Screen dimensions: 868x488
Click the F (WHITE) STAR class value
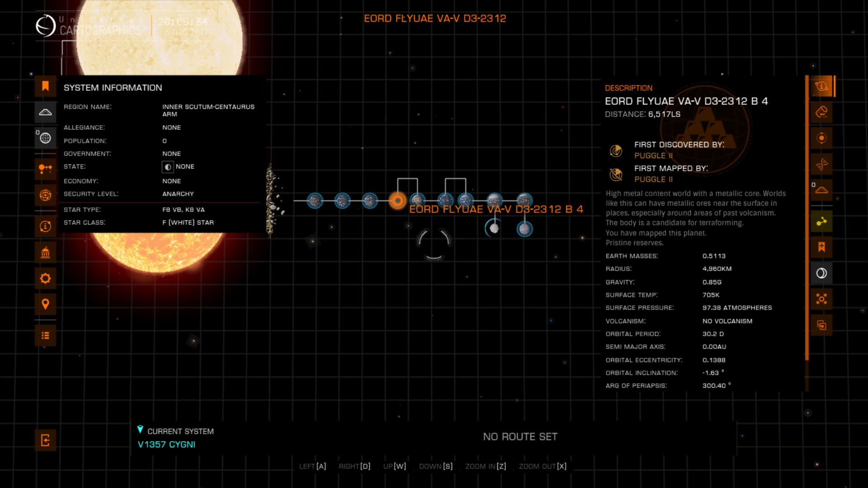pyautogui.click(x=188, y=222)
